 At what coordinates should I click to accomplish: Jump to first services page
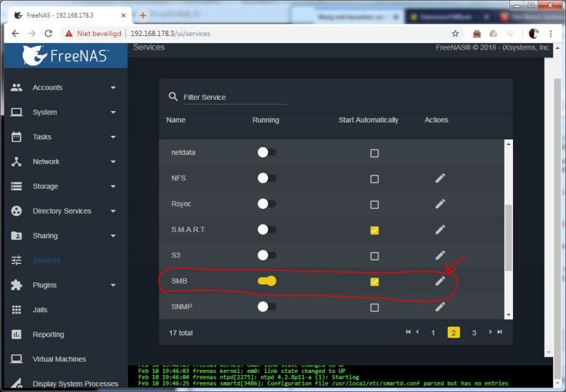408,332
